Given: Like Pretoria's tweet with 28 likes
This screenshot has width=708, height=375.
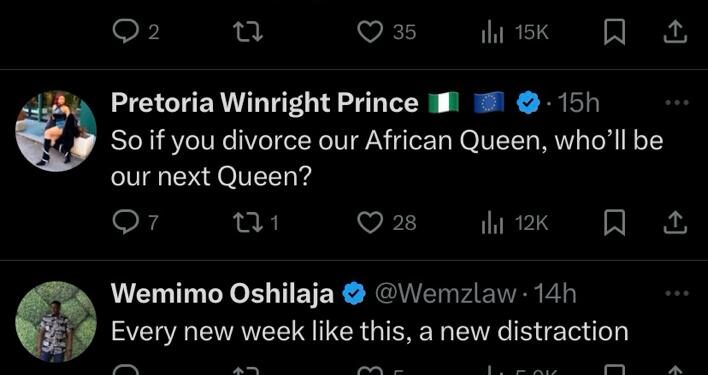Looking at the screenshot, I should point(387,223).
